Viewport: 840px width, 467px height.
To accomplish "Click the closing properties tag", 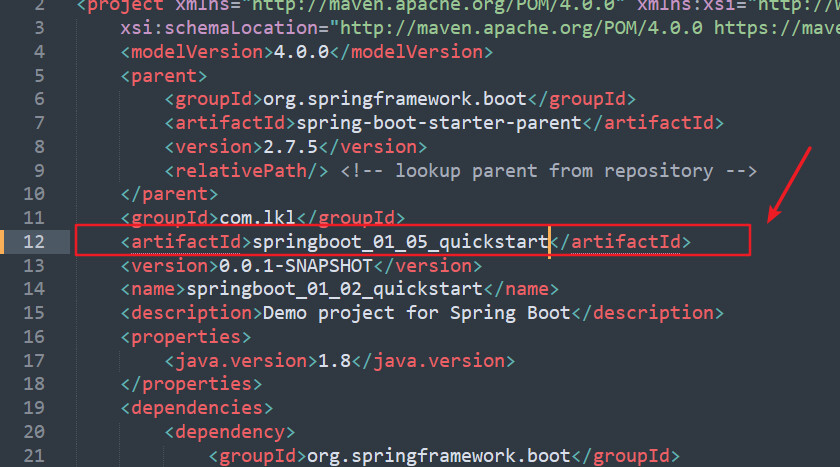I will (x=191, y=384).
